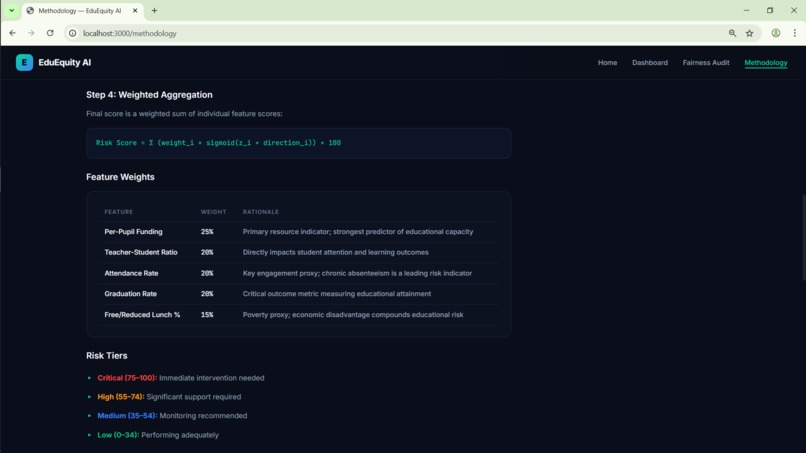Open the browser profile icon
806x453 pixels.
click(x=776, y=33)
